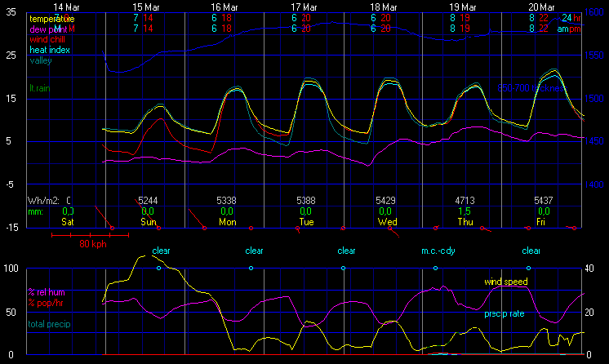Click the sky marker below first 'clear' label

[158, 268]
